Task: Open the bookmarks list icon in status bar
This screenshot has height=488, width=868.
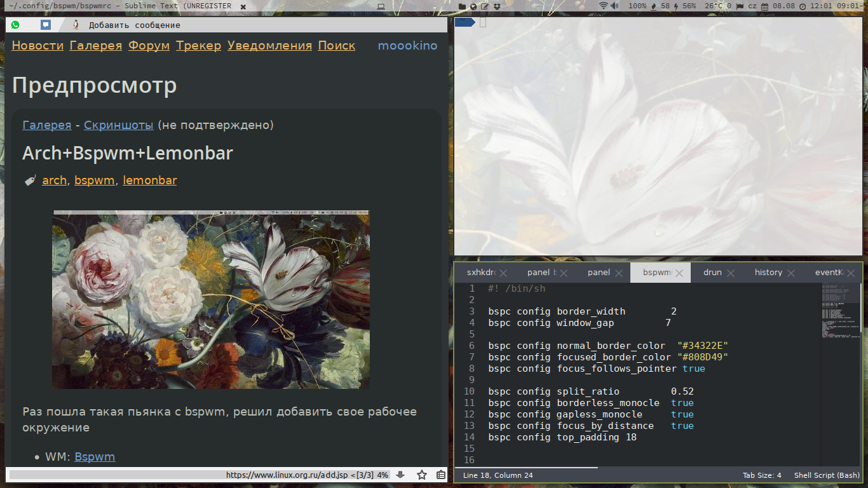Action: pyautogui.click(x=441, y=475)
